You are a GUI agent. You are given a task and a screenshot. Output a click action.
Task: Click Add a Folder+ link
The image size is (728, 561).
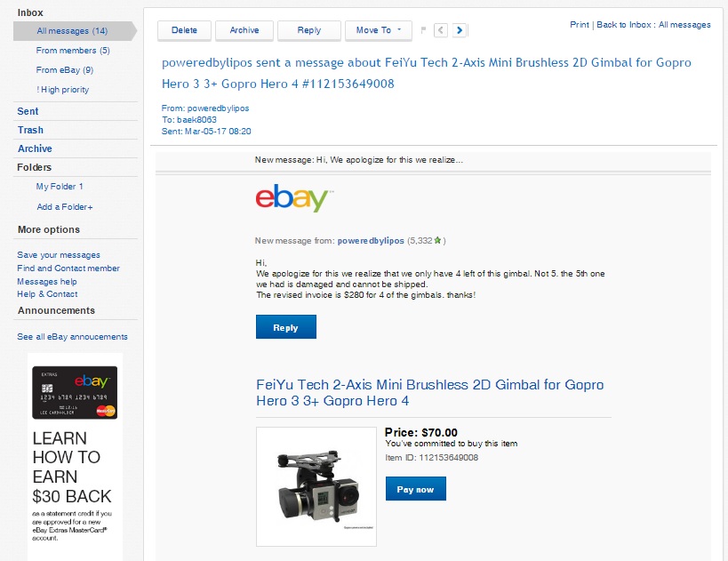click(65, 206)
